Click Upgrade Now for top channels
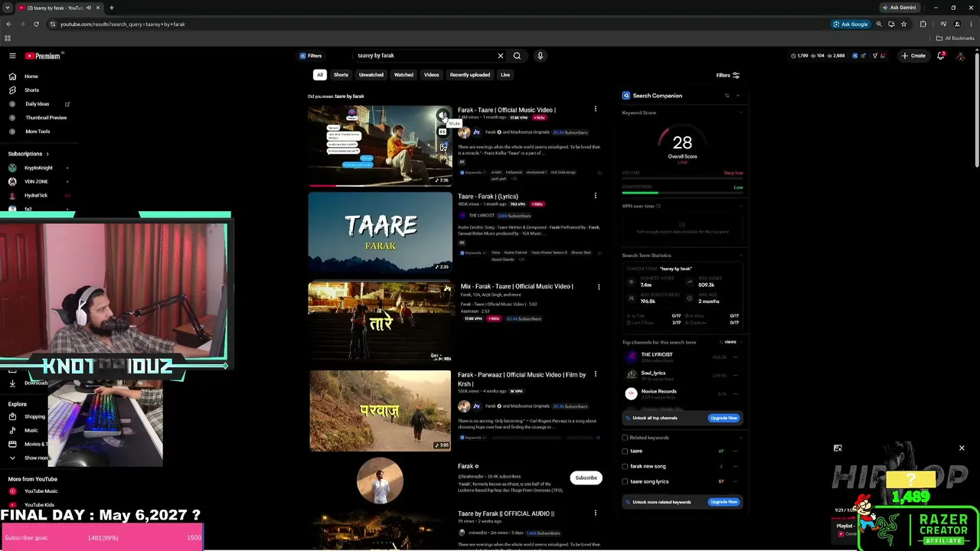The image size is (980, 551). click(x=724, y=418)
